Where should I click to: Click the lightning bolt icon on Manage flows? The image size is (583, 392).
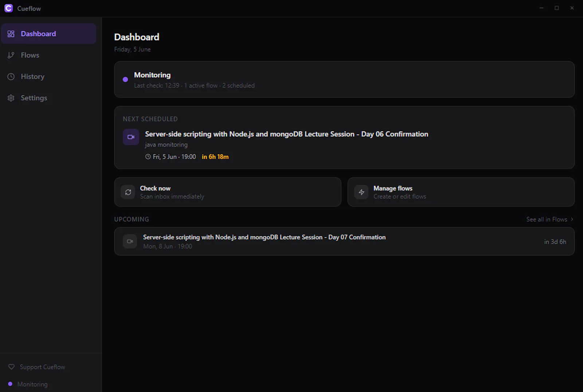tap(361, 192)
